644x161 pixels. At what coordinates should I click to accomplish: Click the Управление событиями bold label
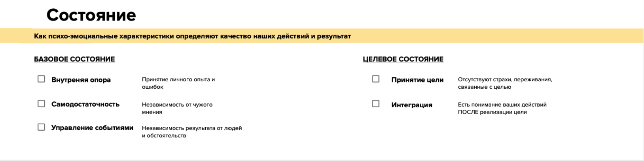click(x=92, y=128)
